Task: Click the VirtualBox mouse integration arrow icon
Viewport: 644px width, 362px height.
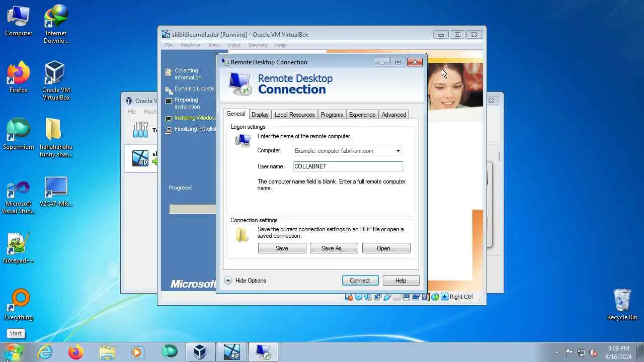Action: [444, 297]
